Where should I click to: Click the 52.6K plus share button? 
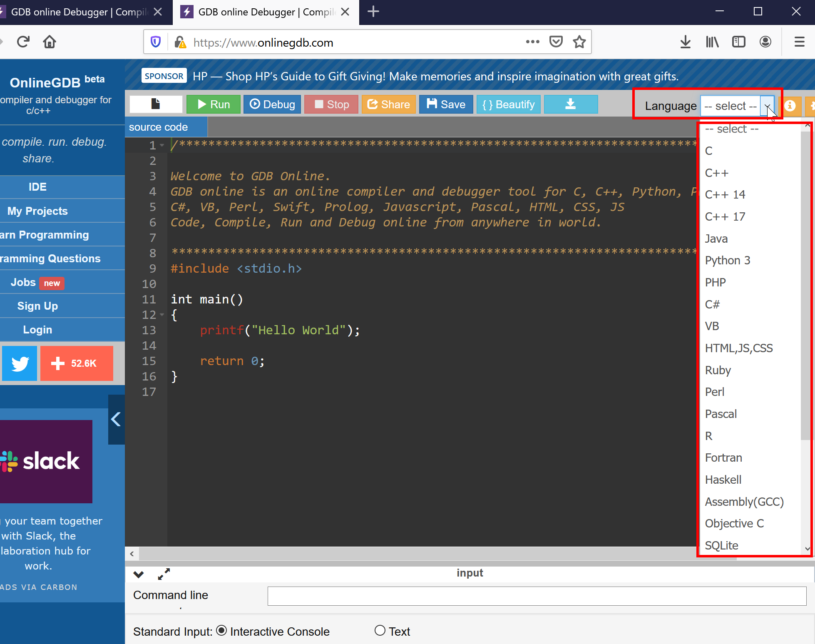click(x=77, y=363)
